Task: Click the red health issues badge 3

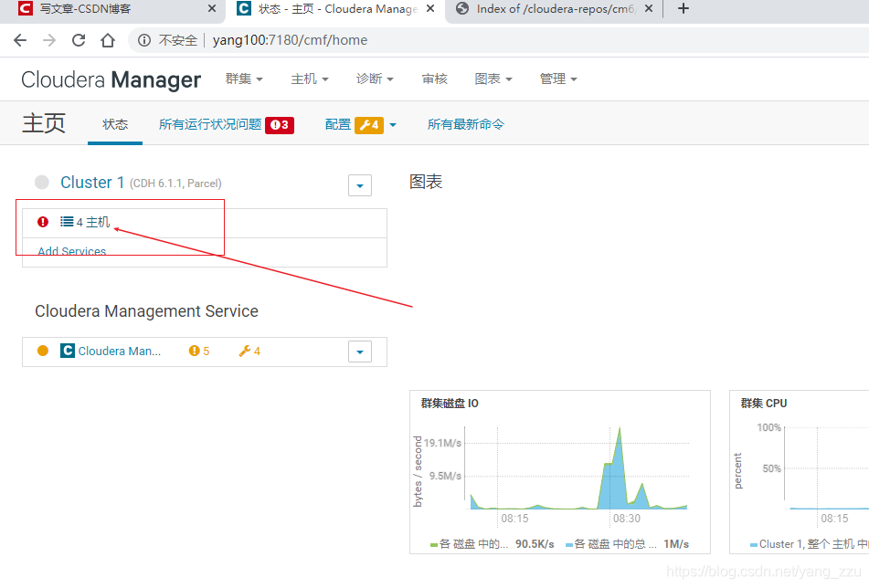Action: (280, 125)
